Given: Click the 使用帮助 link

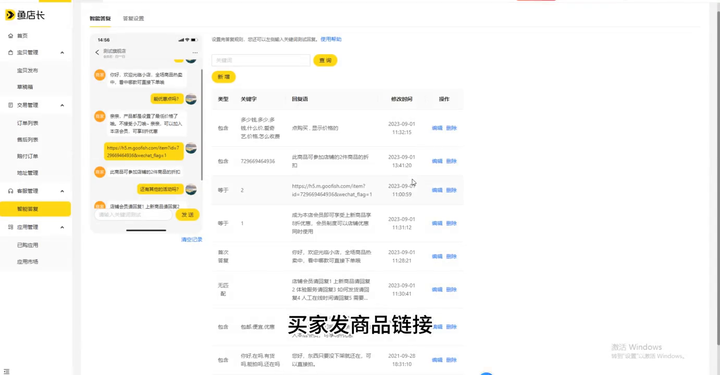Looking at the screenshot, I should pyautogui.click(x=331, y=39).
